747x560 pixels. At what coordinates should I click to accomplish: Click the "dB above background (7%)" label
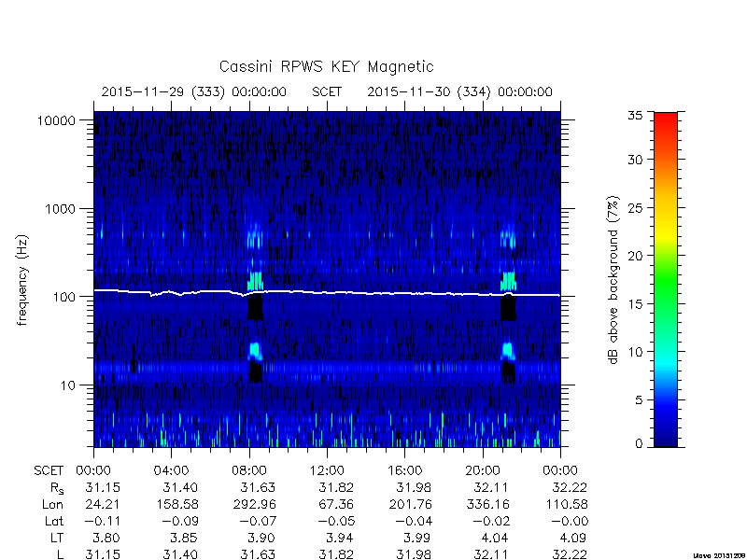(613, 280)
